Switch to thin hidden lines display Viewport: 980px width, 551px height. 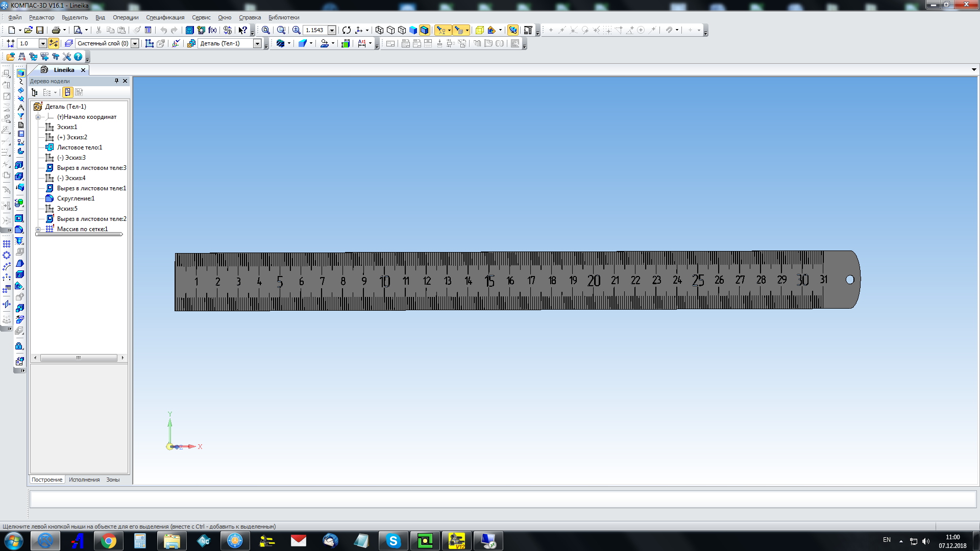[402, 30]
